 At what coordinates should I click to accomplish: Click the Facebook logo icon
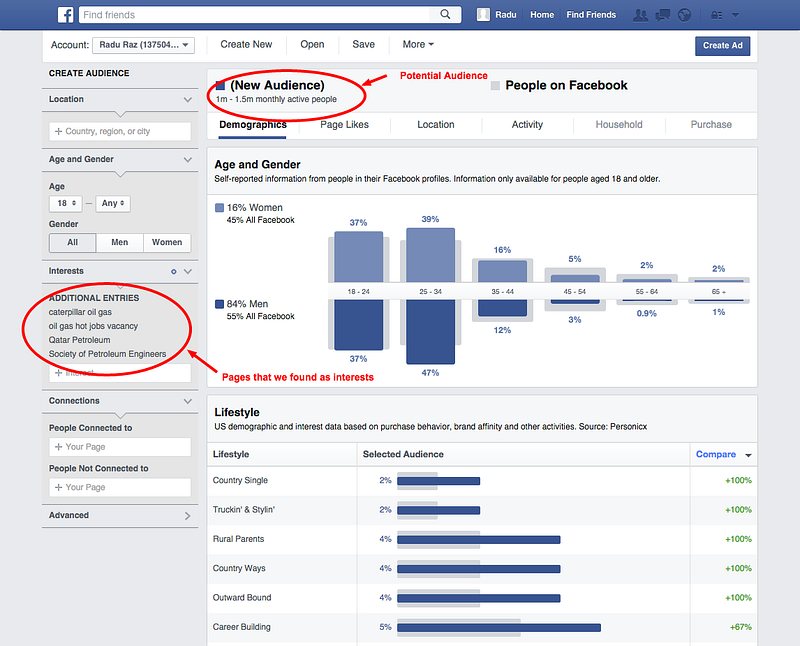tap(66, 15)
